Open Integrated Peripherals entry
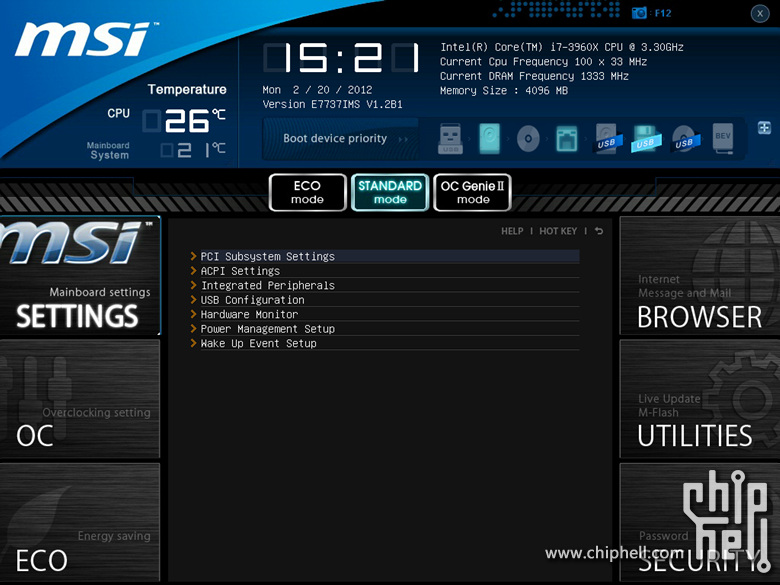 click(x=390, y=285)
